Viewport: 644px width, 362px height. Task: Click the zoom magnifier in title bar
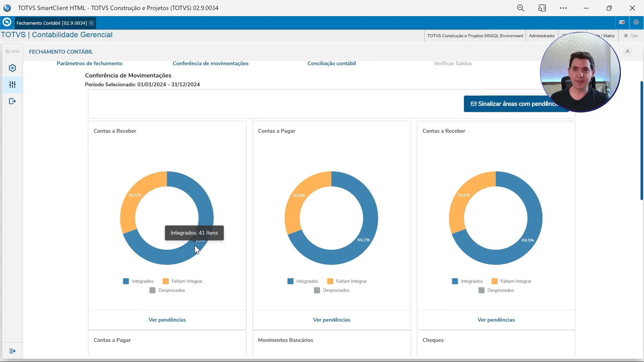tap(520, 8)
